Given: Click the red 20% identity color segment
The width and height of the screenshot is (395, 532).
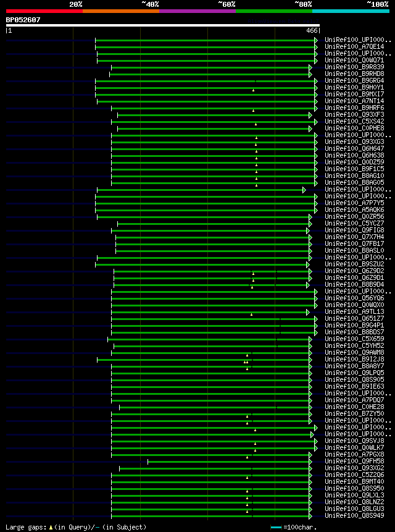Looking at the screenshot, I should tap(44, 11).
